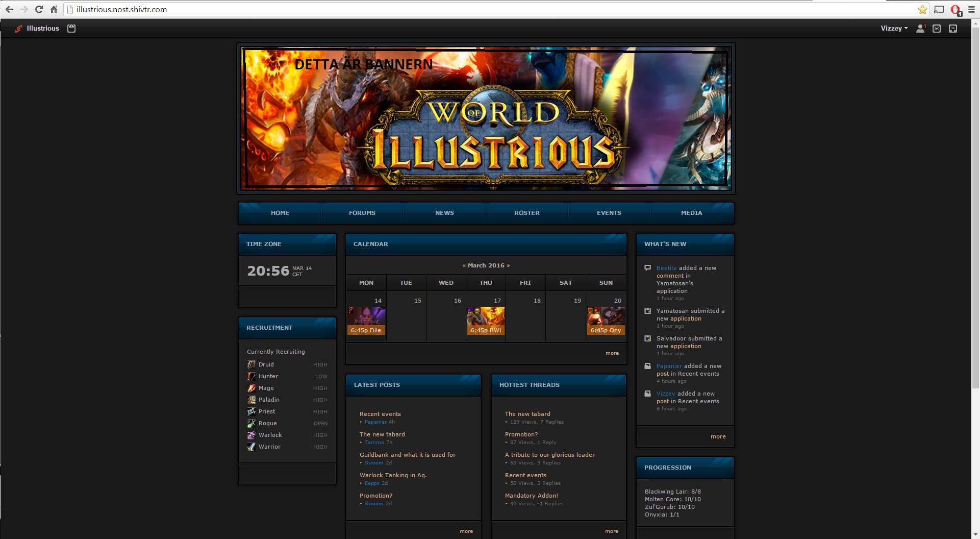
Task: Open Beetite's profile link
Action: pyautogui.click(x=666, y=268)
